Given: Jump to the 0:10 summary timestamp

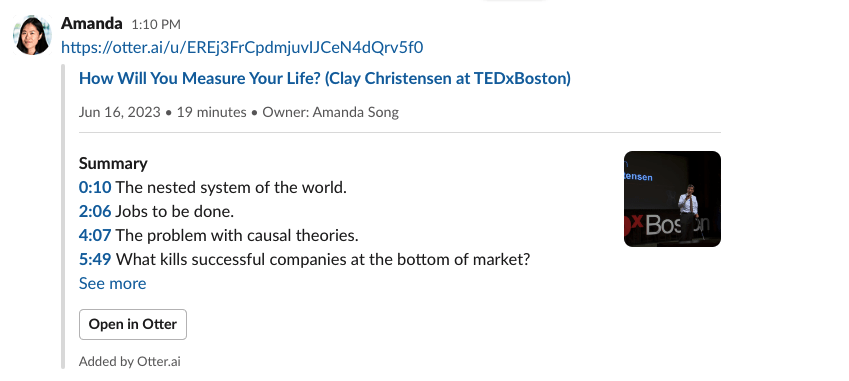Looking at the screenshot, I should [95, 187].
